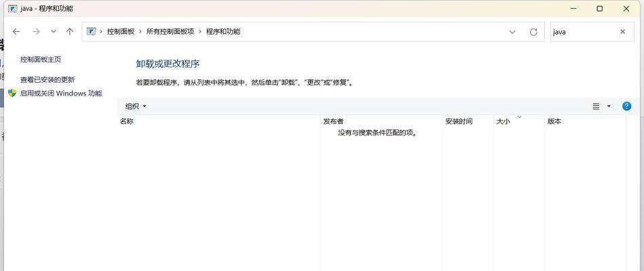Screen dimensions: 644x271
Task: Clear the java search text
Action: 623,32
